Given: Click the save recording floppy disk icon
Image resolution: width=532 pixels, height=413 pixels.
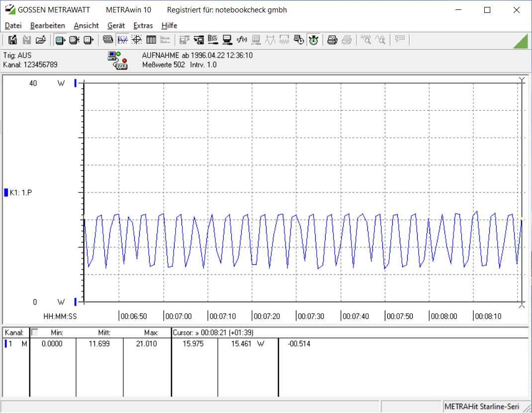Looking at the screenshot, I should coord(13,40).
